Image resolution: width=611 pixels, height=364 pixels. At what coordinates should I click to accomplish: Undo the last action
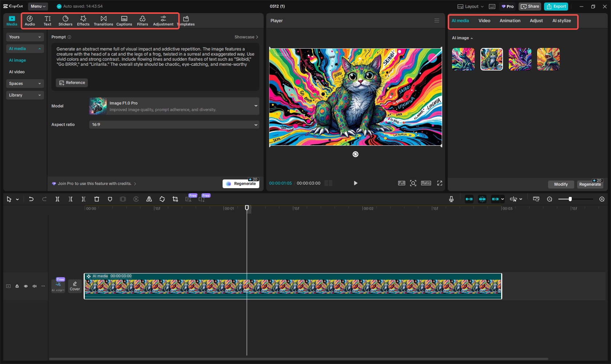(x=31, y=199)
